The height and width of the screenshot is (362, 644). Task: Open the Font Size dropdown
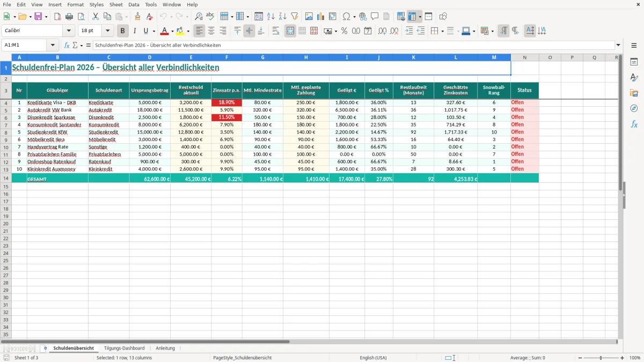(107, 31)
